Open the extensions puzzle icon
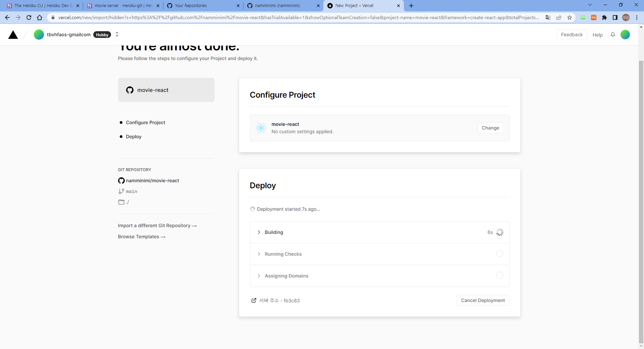This screenshot has width=644, height=349. pyautogui.click(x=604, y=17)
